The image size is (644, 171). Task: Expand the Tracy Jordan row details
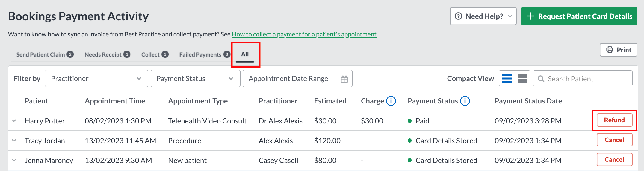(x=14, y=141)
